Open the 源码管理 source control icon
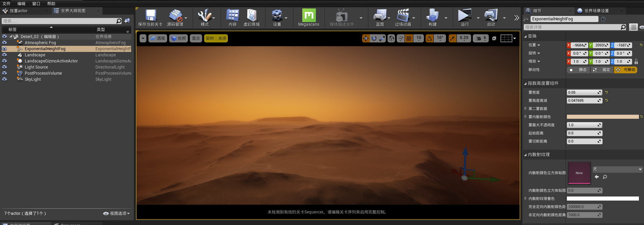644x225 pixels. 175,15
